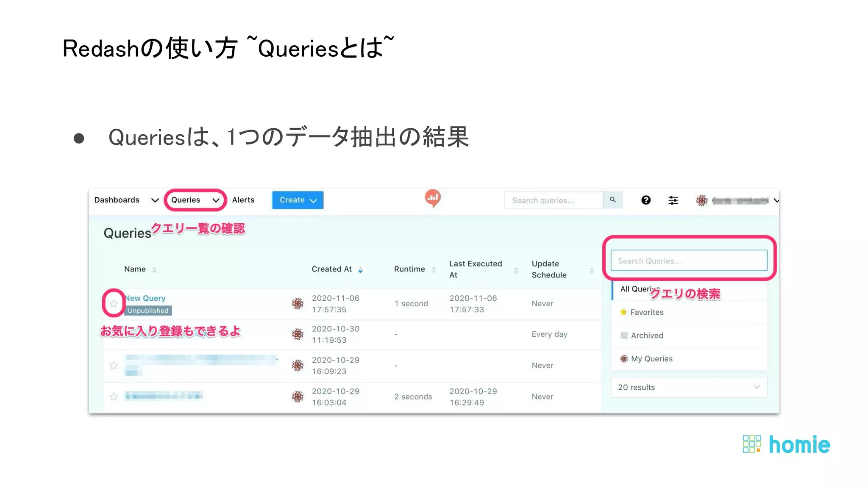Sort by Last Executed At column
The image size is (868, 488).
coord(484,269)
